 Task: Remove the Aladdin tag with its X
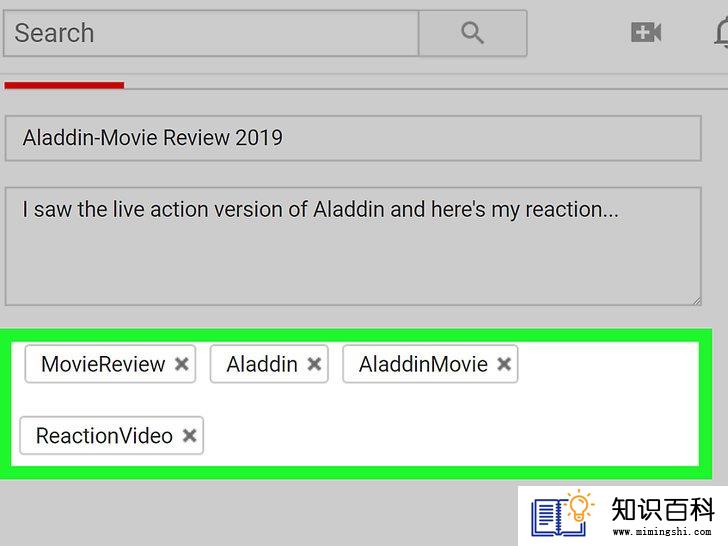click(x=314, y=364)
